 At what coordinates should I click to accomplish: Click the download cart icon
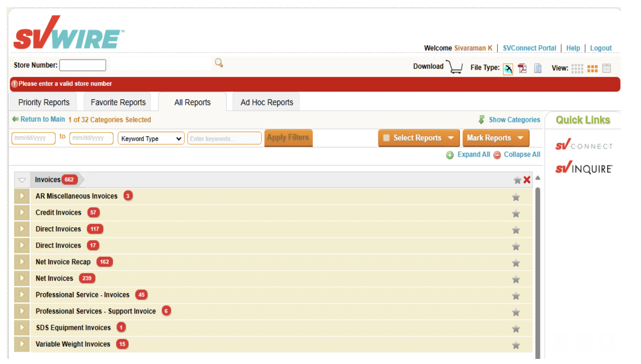pos(455,67)
